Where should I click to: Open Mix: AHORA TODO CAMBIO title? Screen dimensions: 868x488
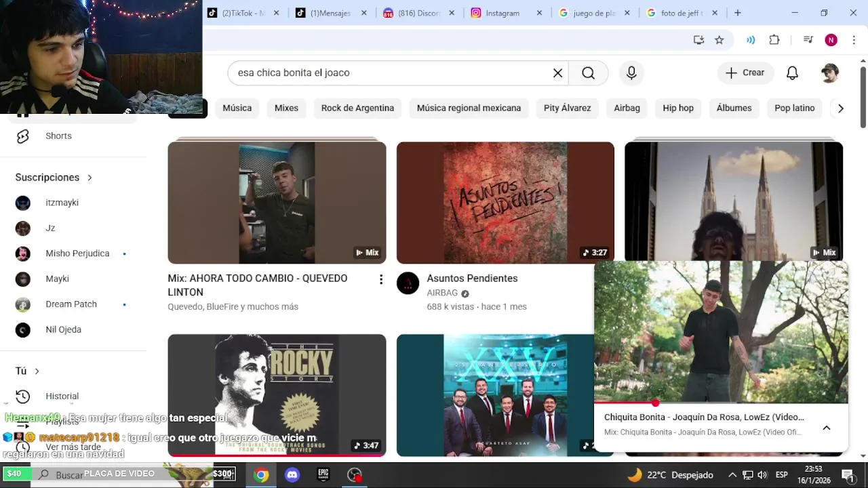tap(257, 285)
